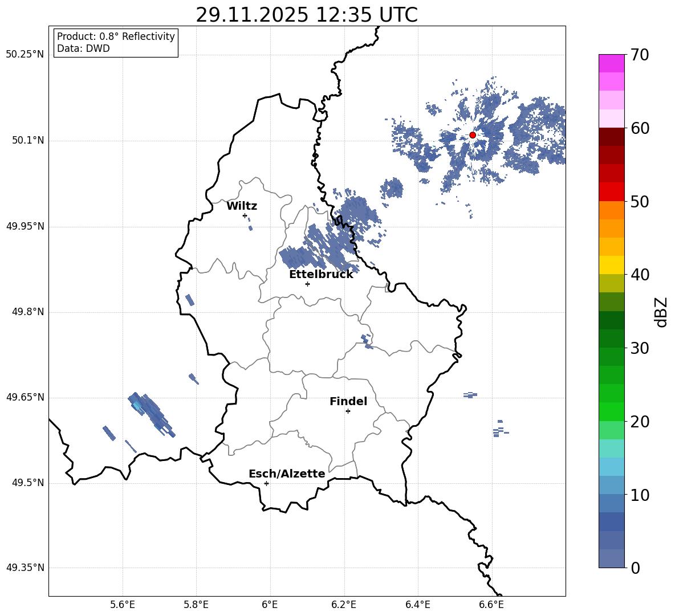The width and height of the screenshot is (675, 616).
Task: Click the orange colorbar segment just below 50
Action: pyautogui.click(x=611, y=210)
